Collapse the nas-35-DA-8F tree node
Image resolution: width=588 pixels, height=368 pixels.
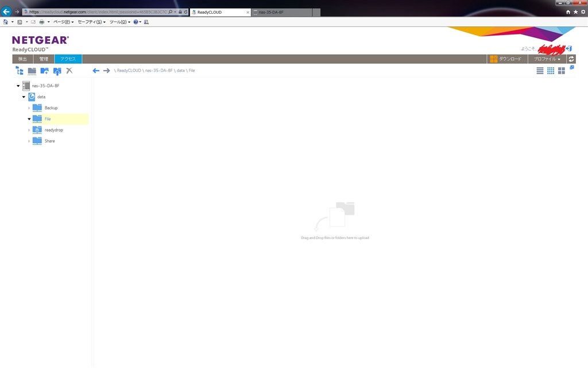pyautogui.click(x=18, y=86)
